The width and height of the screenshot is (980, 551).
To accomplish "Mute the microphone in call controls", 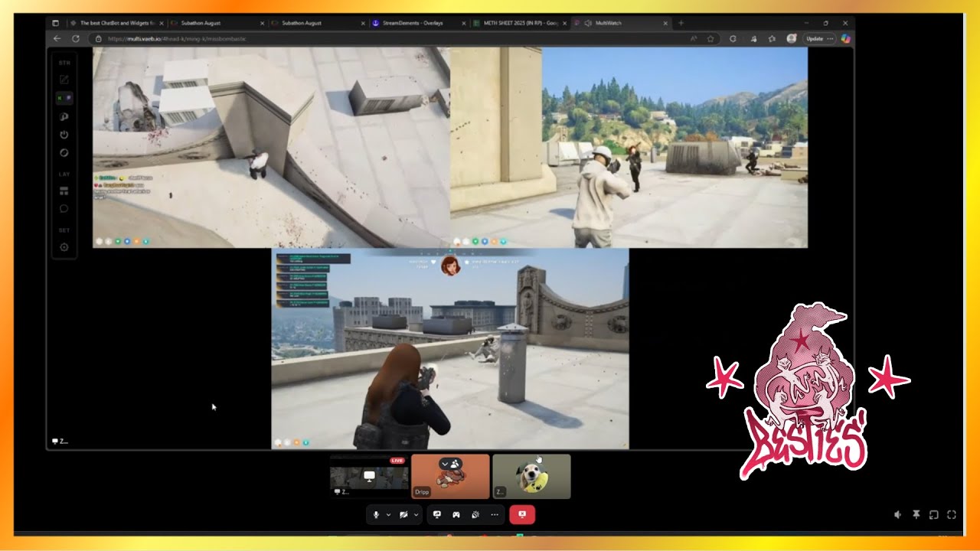I will coord(376,515).
